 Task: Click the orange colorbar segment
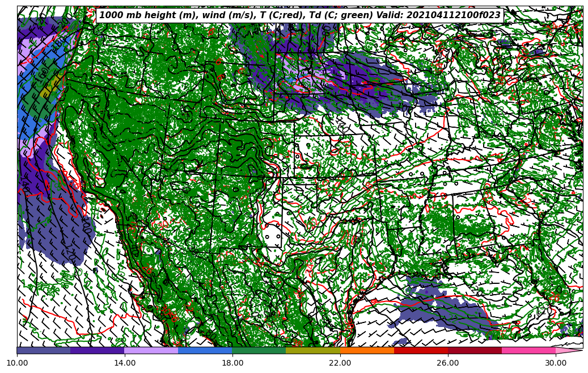point(367,351)
